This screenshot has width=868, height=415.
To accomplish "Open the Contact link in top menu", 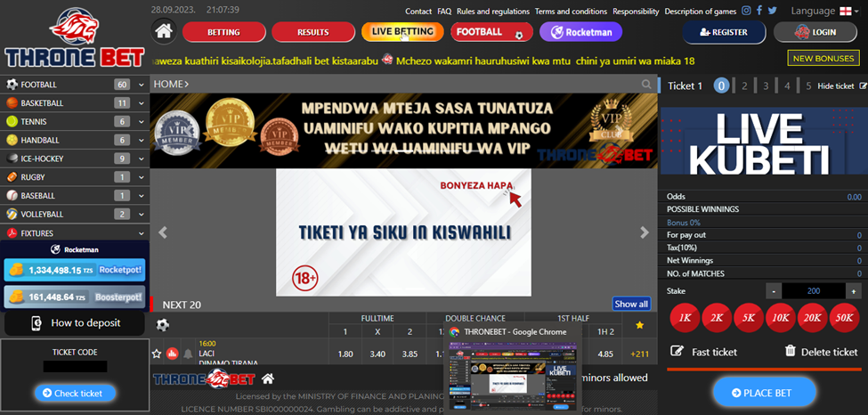I will coord(418,11).
